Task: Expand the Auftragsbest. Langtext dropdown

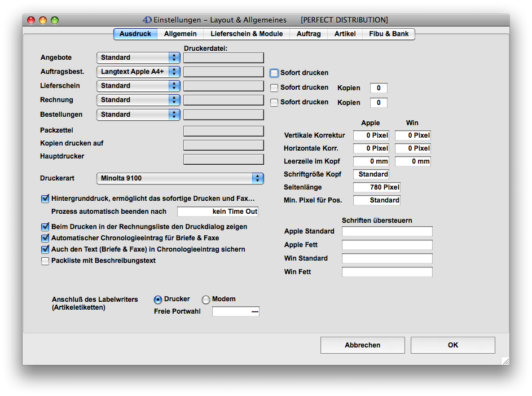Action: click(x=138, y=72)
